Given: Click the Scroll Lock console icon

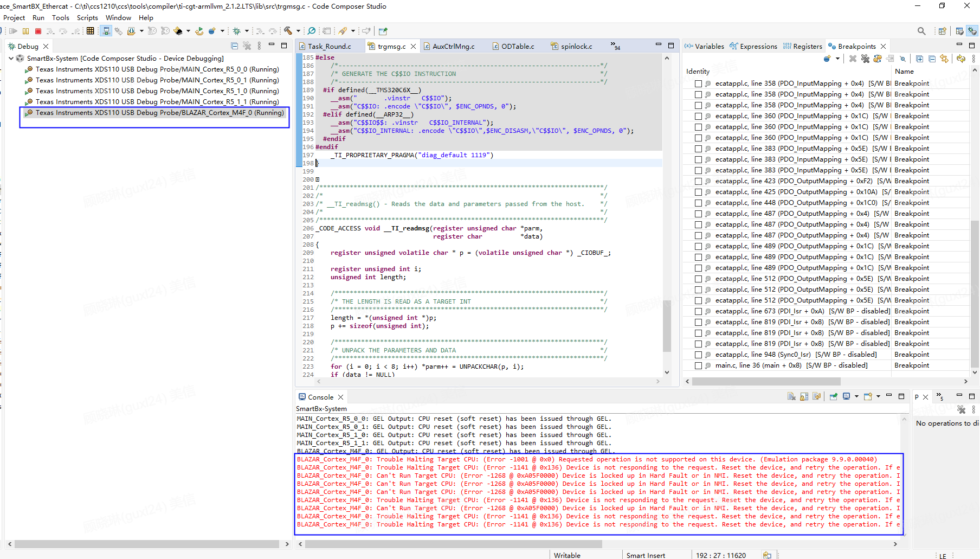Looking at the screenshot, I should 804,397.
